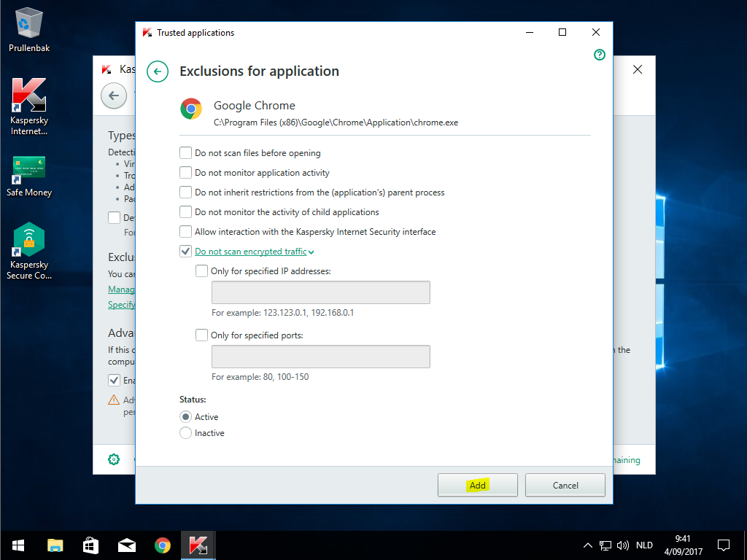Open the Specify link in the settings window
The height and width of the screenshot is (560, 747).
click(122, 304)
